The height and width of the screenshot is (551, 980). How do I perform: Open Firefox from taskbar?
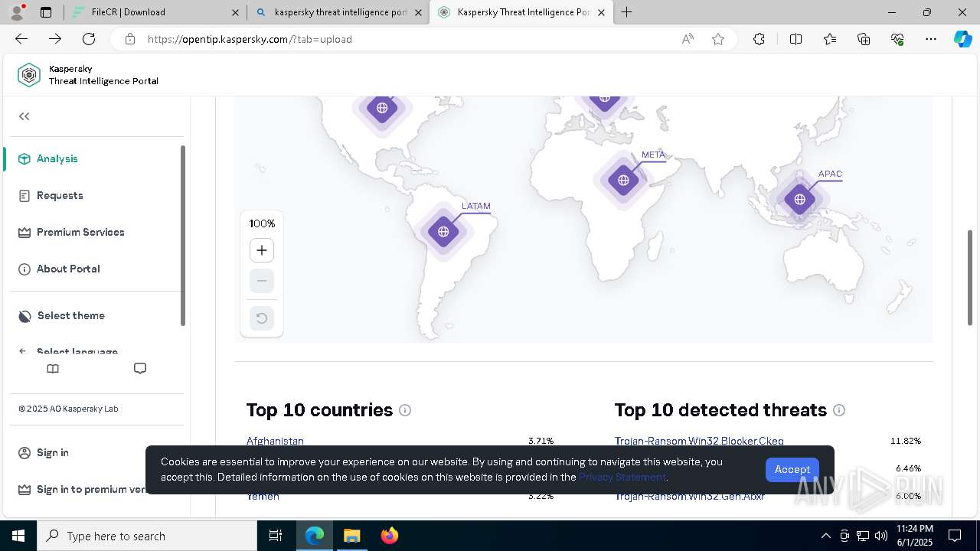[x=389, y=536]
